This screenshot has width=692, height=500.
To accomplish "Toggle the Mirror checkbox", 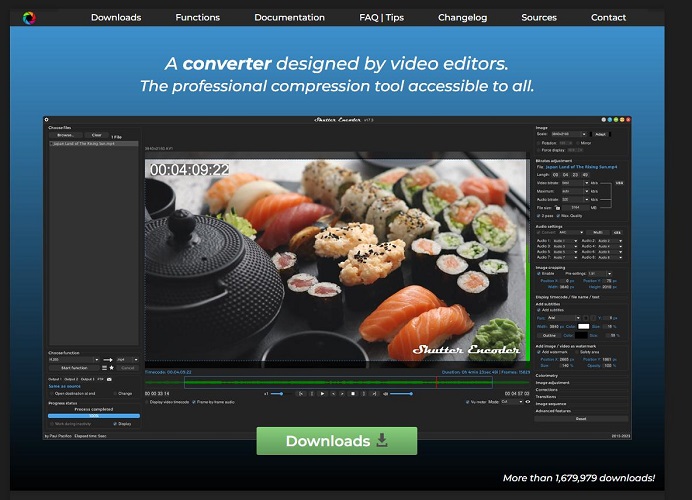I will coord(578,143).
